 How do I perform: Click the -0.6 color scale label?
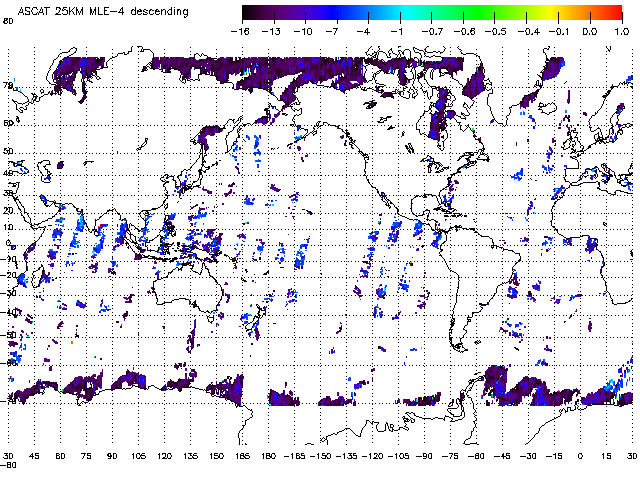click(464, 31)
